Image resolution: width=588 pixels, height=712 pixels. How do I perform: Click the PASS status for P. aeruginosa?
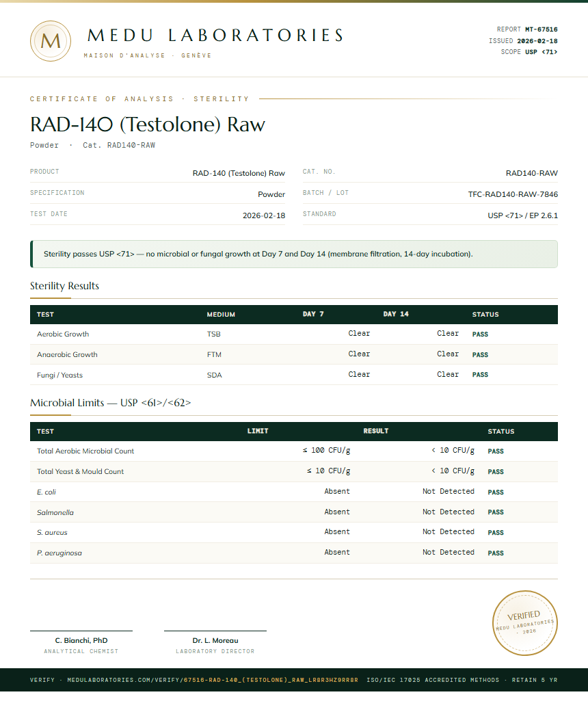pyautogui.click(x=496, y=553)
